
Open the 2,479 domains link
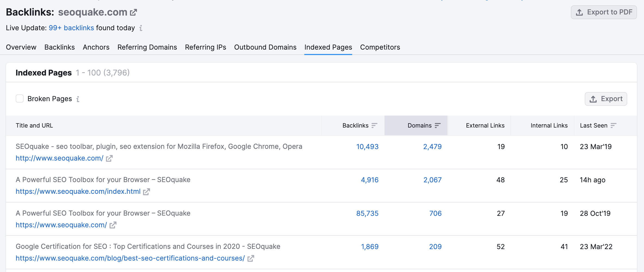432,146
